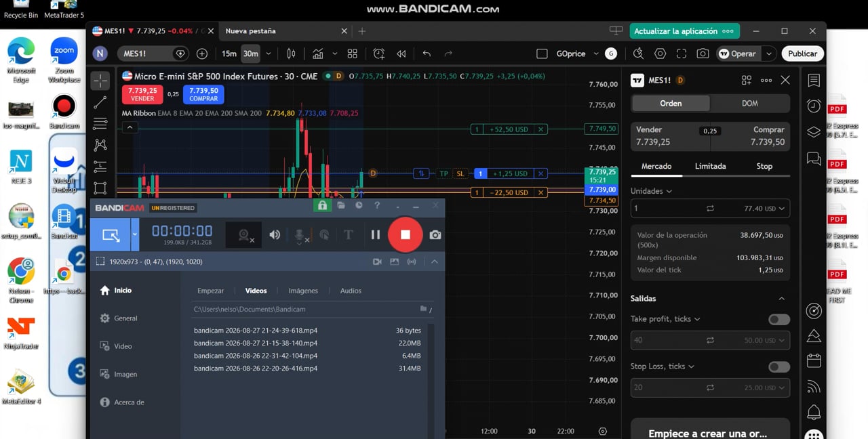Take a chart snapshot with the camera icon
The image size is (868, 439).
click(703, 54)
